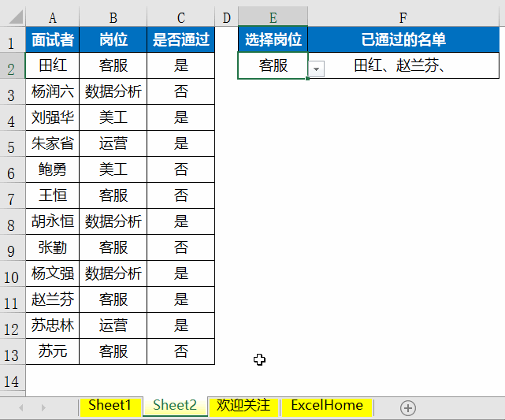Screen dimensions: 505x420
Task: Click 是 in 田红's row
Action: coord(181,65)
